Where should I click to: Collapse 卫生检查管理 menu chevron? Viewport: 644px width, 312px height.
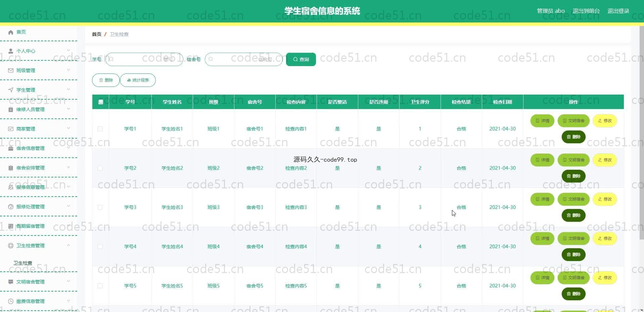(68, 245)
